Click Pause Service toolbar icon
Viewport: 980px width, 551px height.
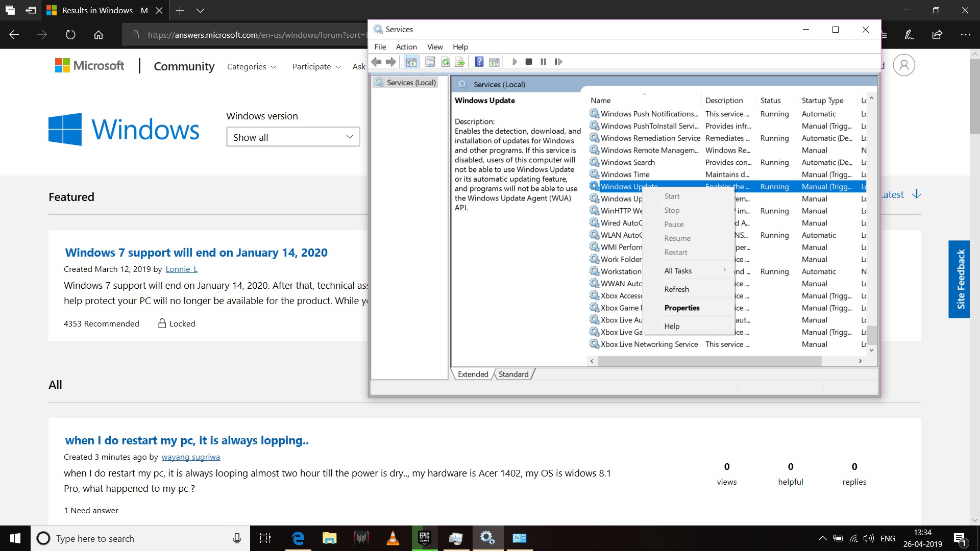(544, 62)
